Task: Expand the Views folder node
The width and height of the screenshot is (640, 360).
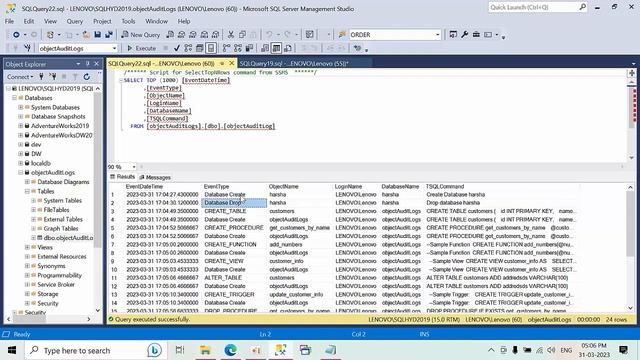Action: (x=27, y=247)
